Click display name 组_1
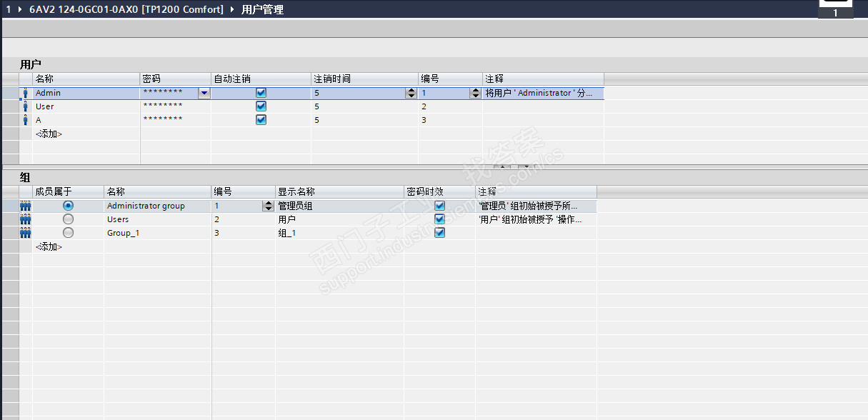Viewport: 868px width, 420px height. (339, 233)
